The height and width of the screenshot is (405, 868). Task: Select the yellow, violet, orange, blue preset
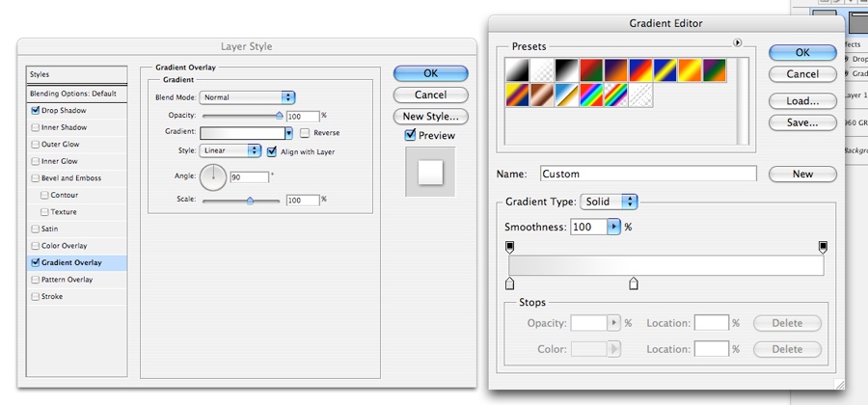517,95
